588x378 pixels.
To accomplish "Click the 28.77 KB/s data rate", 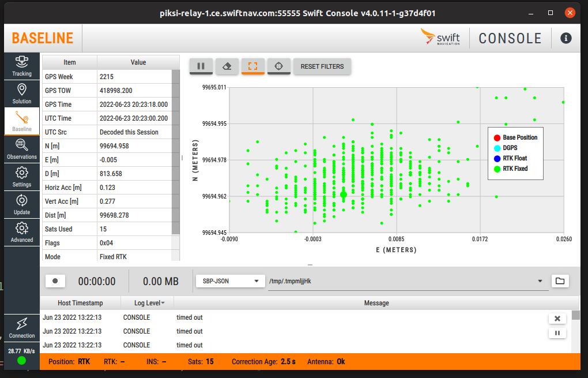I will [21, 351].
